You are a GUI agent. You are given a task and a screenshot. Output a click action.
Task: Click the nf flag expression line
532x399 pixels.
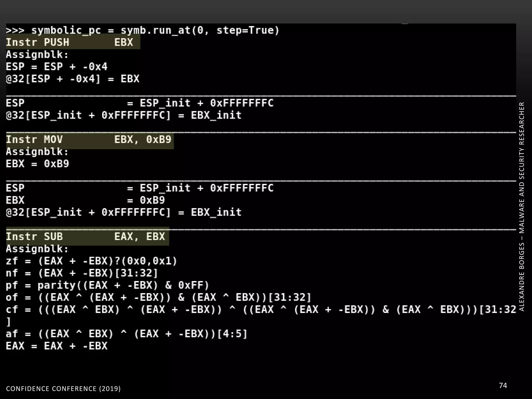[82, 273]
